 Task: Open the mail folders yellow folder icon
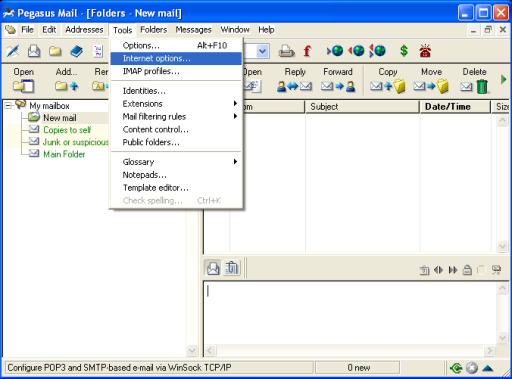tap(55, 51)
